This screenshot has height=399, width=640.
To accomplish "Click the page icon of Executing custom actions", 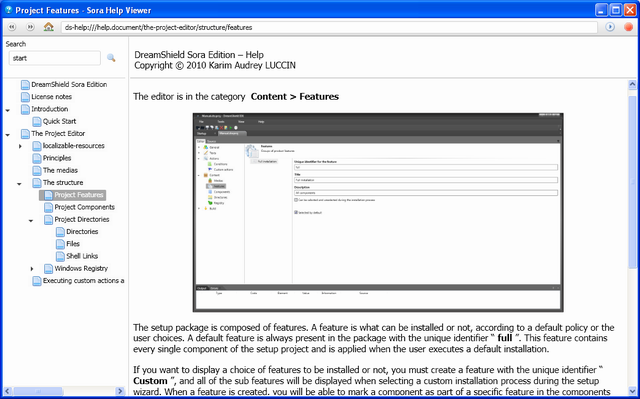I will [37, 281].
